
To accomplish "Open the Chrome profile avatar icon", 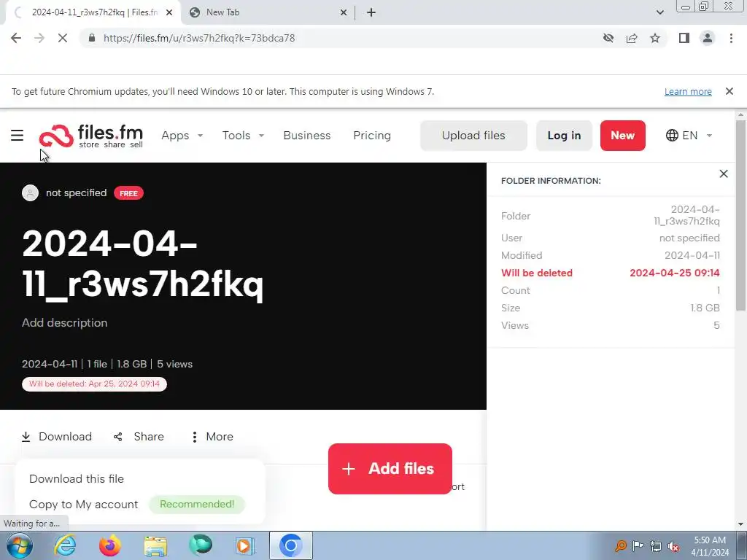I will click(708, 38).
